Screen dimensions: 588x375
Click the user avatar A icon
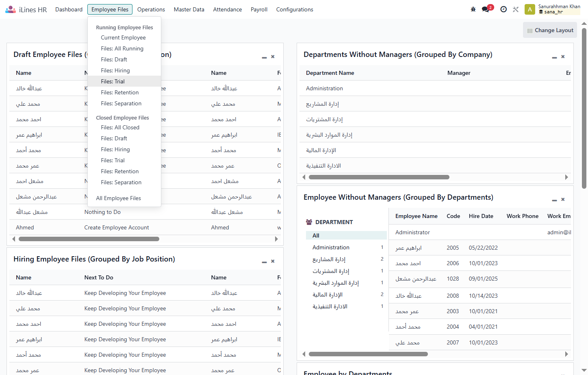[530, 9]
